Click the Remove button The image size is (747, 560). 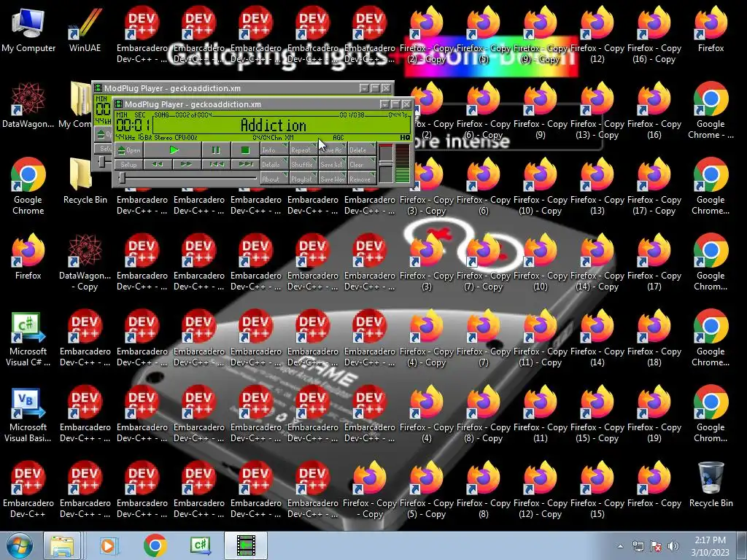362,179
